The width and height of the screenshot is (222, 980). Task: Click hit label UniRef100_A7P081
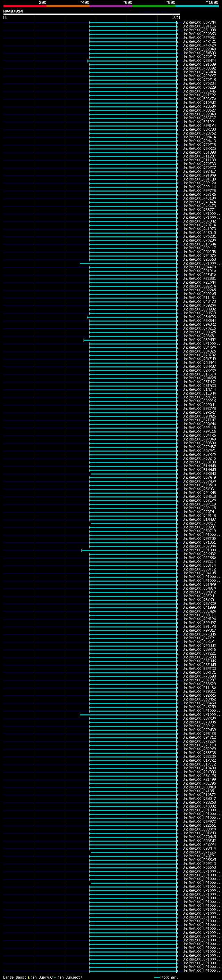coord(199,38)
